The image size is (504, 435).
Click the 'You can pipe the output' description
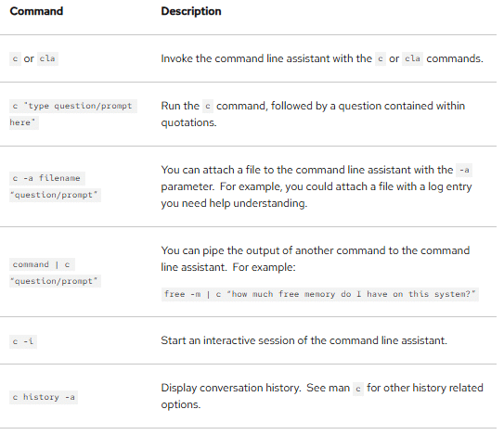coord(316,259)
